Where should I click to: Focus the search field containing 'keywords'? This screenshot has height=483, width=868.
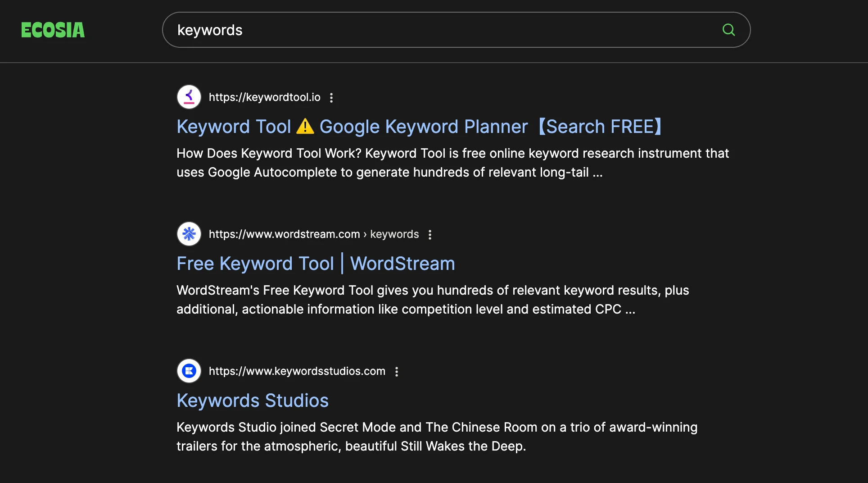pyautogui.click(x=456, y=30)
